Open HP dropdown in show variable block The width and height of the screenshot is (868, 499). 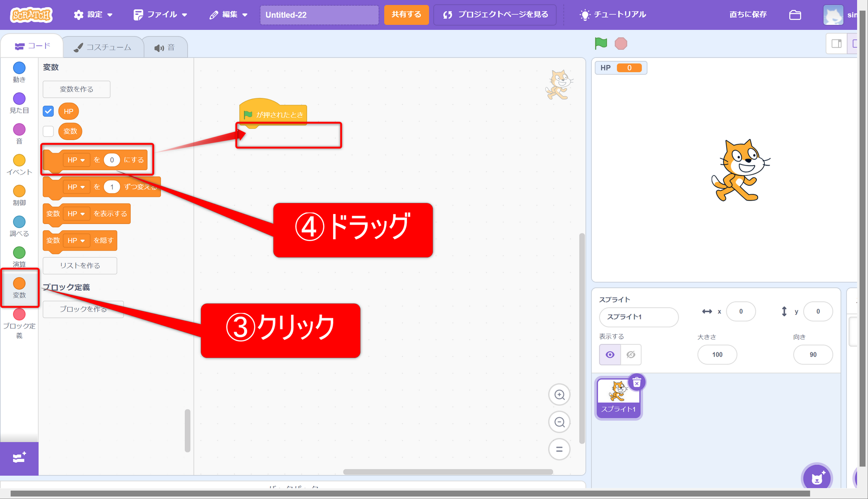click(76, 214)
